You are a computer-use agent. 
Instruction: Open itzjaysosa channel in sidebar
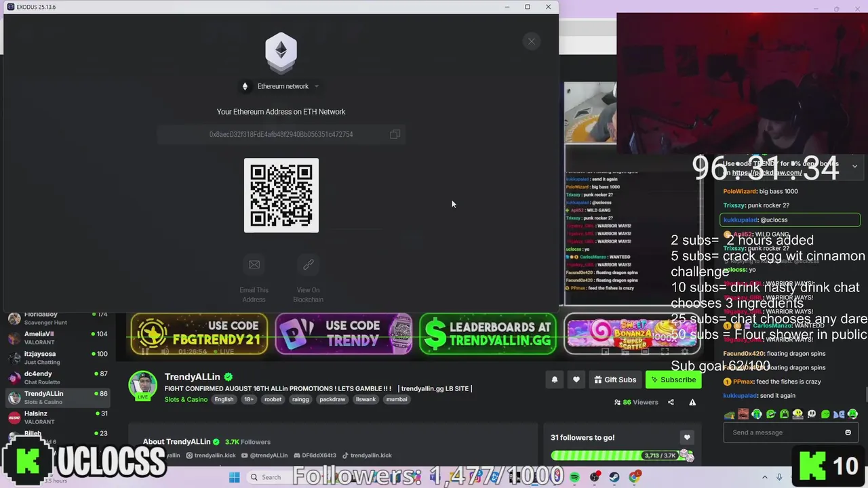(x=57, y=358)
